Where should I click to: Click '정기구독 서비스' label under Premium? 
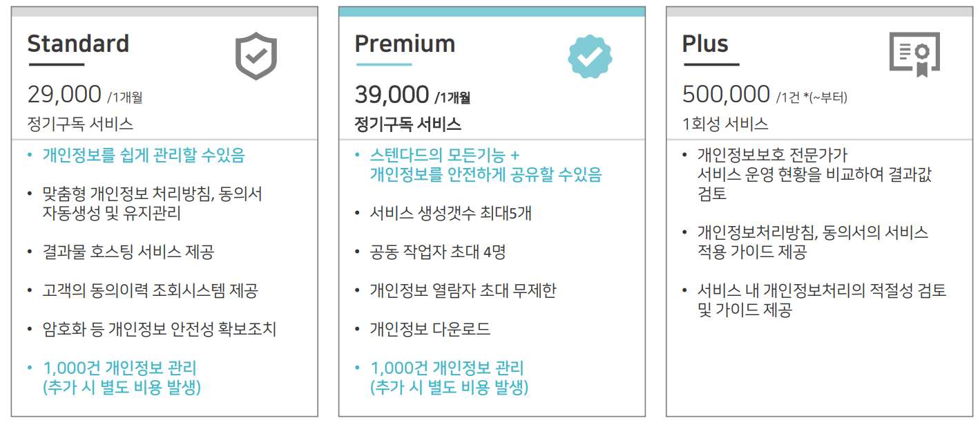point(407,124)
